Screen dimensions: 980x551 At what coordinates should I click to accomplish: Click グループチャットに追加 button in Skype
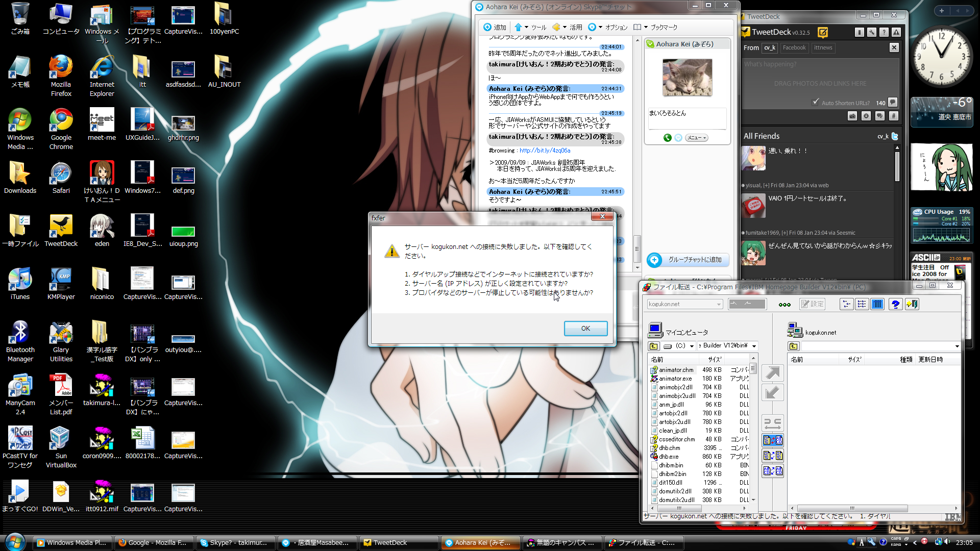688,260
